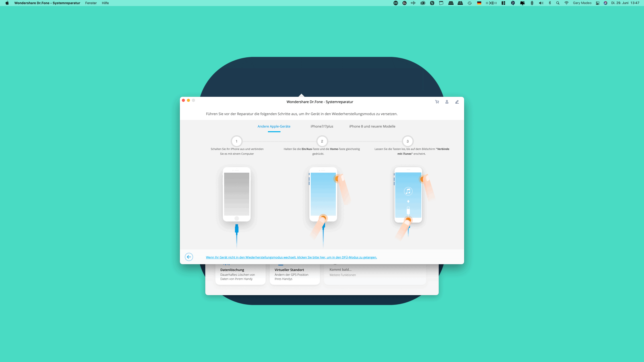Viewport: 644px width, 362px height.
Task: Open the German flag input source menu
Action: [479, 3]
